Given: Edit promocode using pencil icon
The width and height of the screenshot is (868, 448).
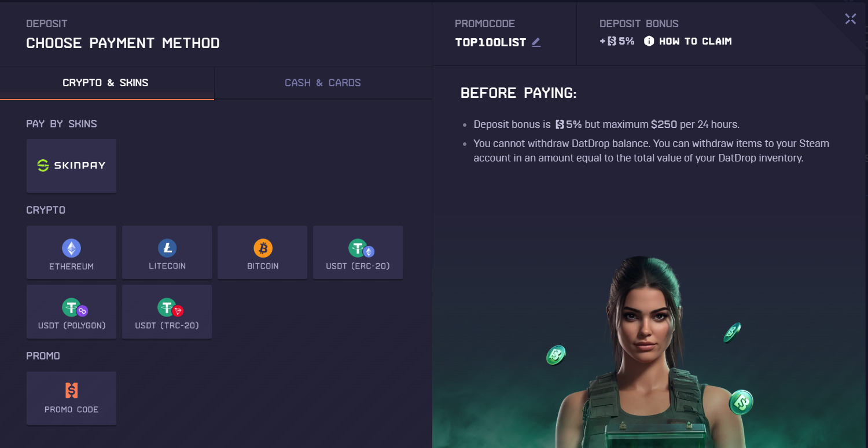Looking at the screenshot, I should tap(536, 42).
